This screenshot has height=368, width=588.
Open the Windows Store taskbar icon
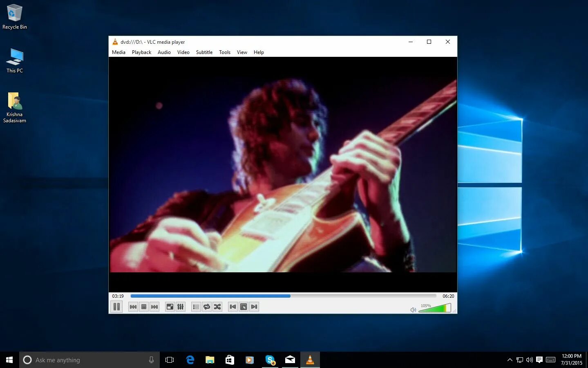point(230,360)
